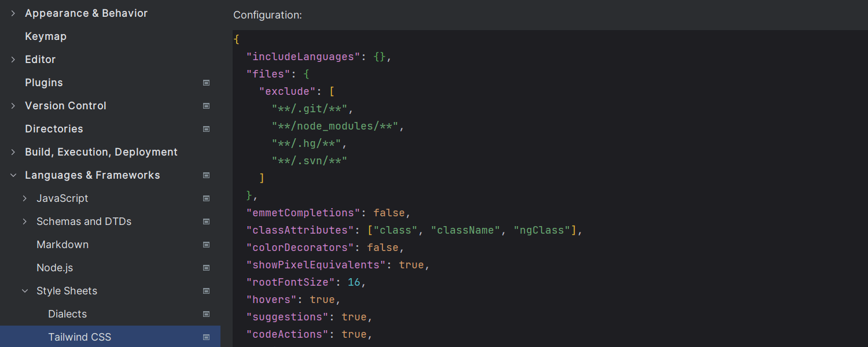The image size is (868, 347).
Task: Expand the JavaScript settings group
Action: pos(24,198)
